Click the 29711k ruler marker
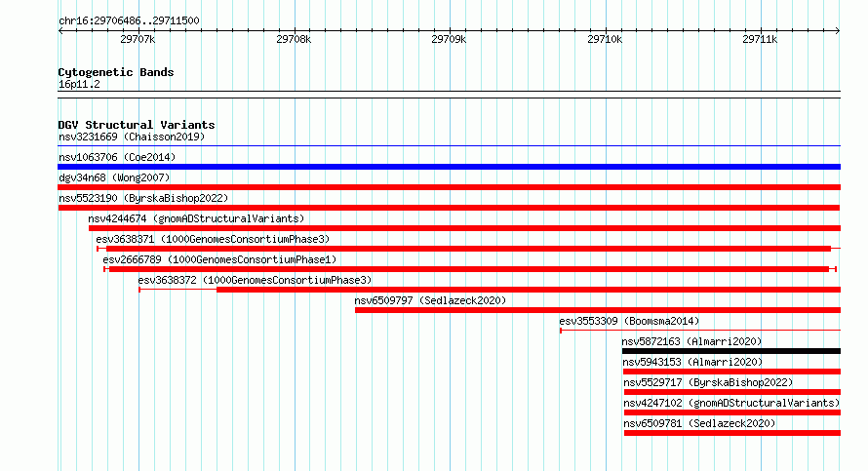 (760, 39)
